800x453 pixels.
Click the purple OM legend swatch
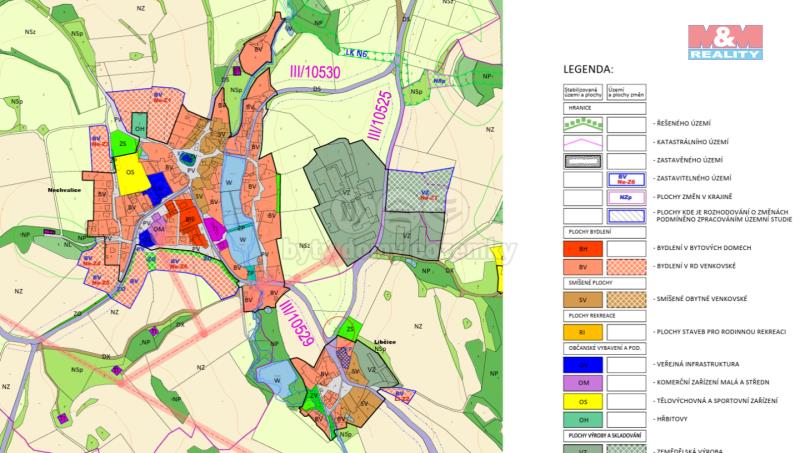[x=582, y=384]
